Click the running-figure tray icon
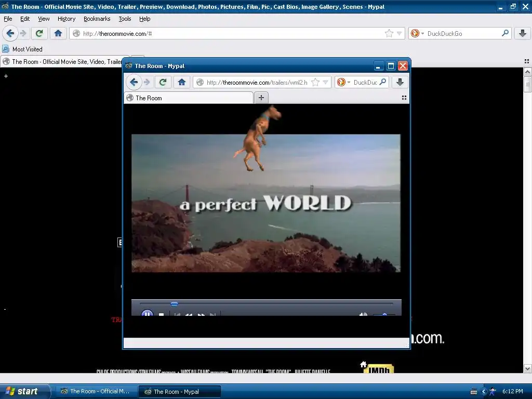The height and width of the screenshot is (399, 532). pos(493,392)
